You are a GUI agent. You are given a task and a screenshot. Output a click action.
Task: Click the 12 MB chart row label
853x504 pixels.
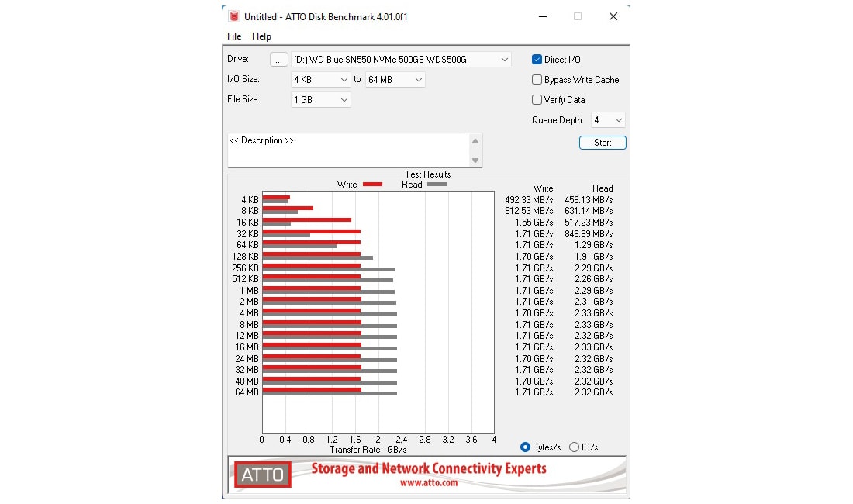[x=247, y=336]
